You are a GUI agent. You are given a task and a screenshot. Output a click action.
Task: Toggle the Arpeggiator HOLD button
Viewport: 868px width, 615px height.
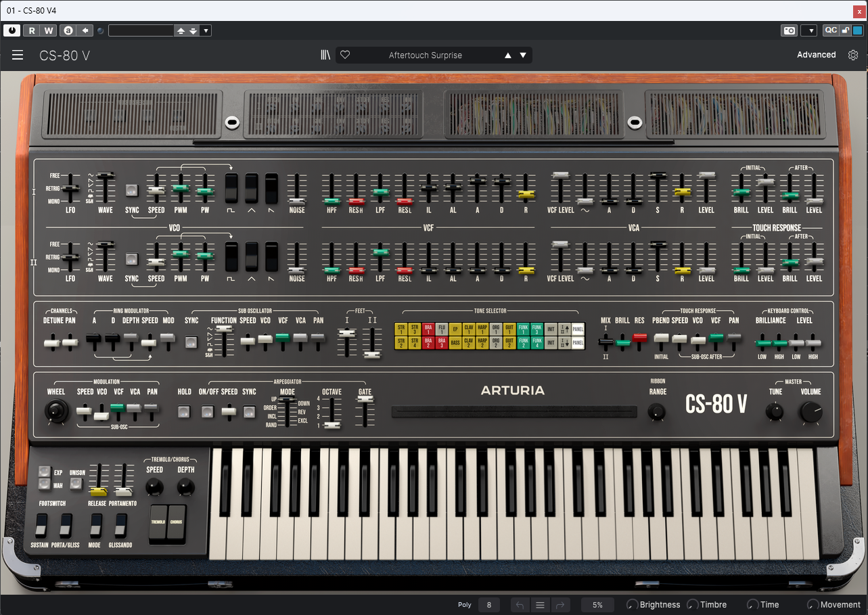point(184,411)
